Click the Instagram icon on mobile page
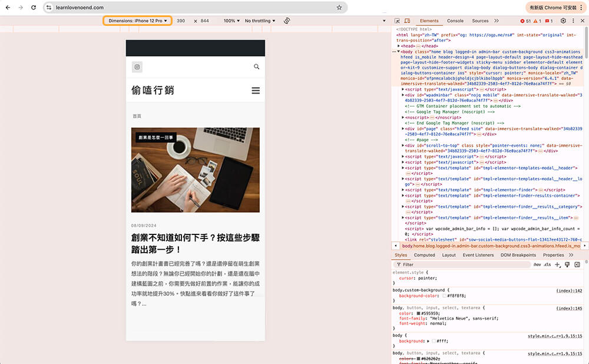Screen dimensions: 589x364 (137, 67)
